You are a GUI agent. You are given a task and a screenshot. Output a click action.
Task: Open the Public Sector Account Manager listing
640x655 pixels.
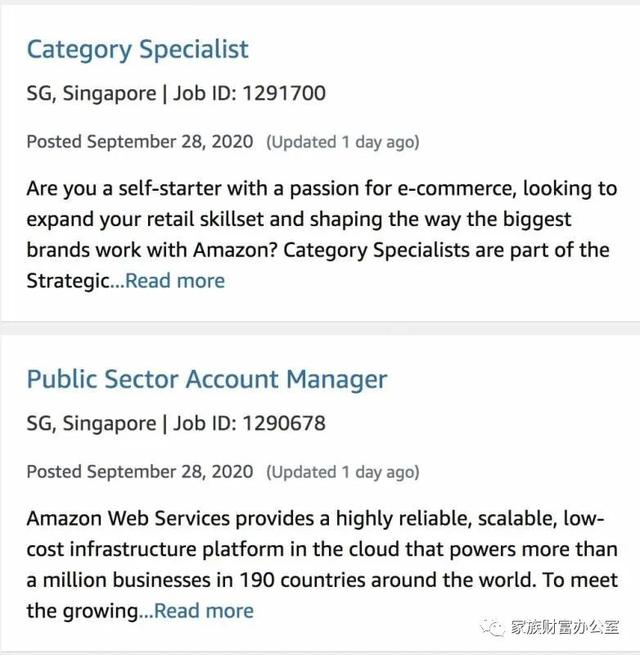pos(206,379)
